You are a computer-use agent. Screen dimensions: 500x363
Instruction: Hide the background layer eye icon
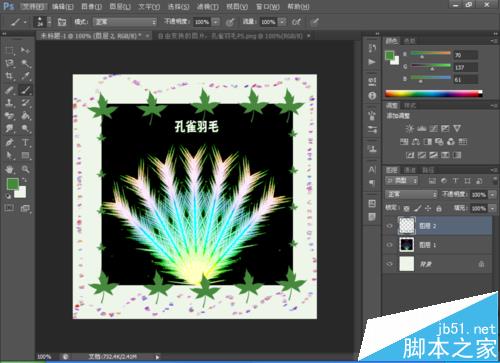(x=389, y=264)
